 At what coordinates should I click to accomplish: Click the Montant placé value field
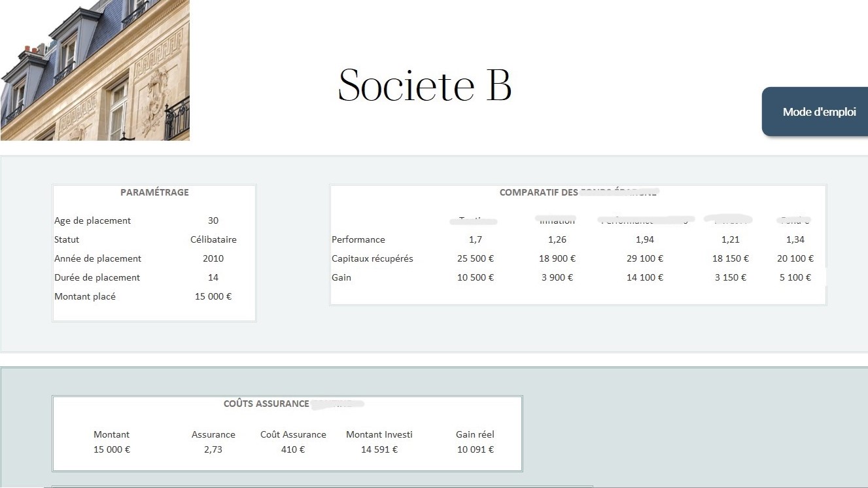(213, 296)
